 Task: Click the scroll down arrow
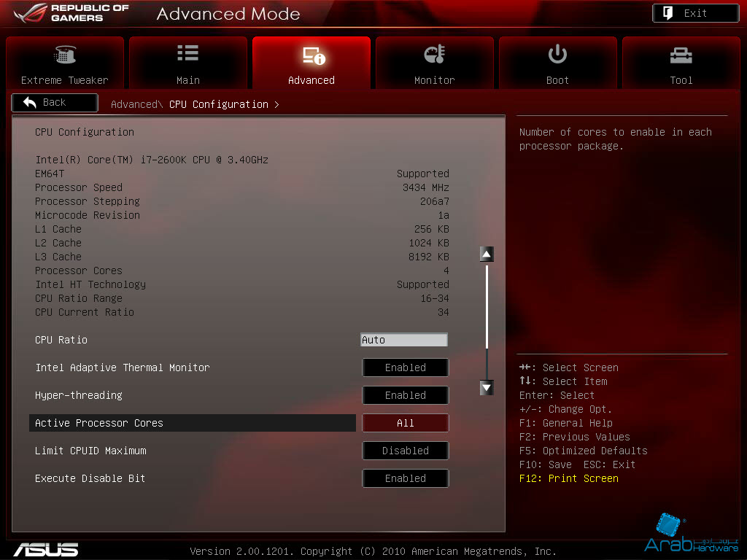pos(487,388)
